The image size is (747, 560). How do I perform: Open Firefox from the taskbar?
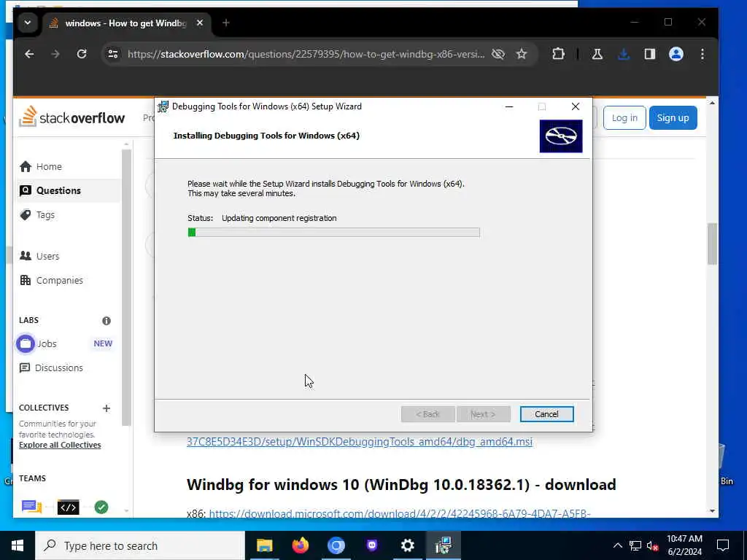click(x=300, y=545)
